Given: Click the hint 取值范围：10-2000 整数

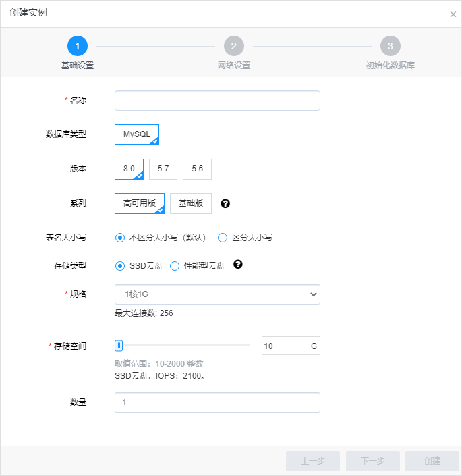Looking at the screenshot, I should tap(159, 364).
